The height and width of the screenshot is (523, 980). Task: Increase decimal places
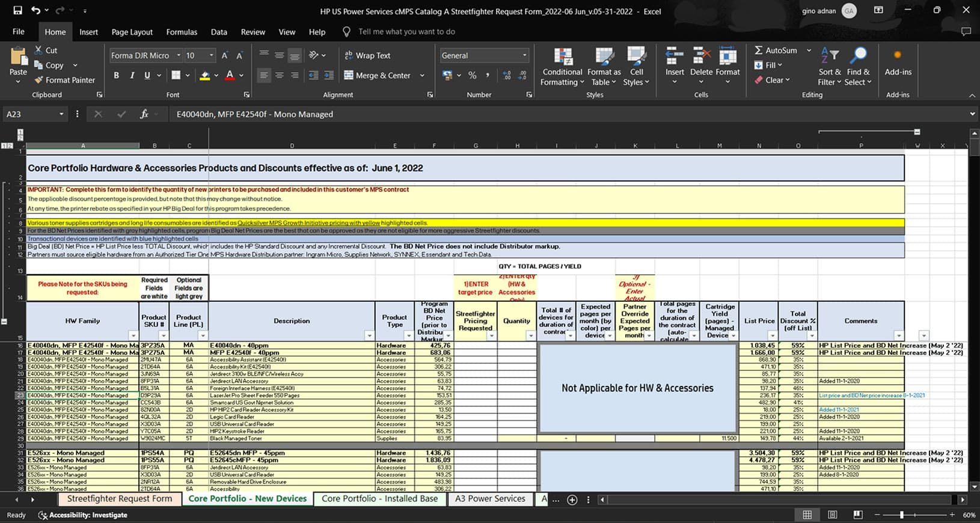click(507, 75)
